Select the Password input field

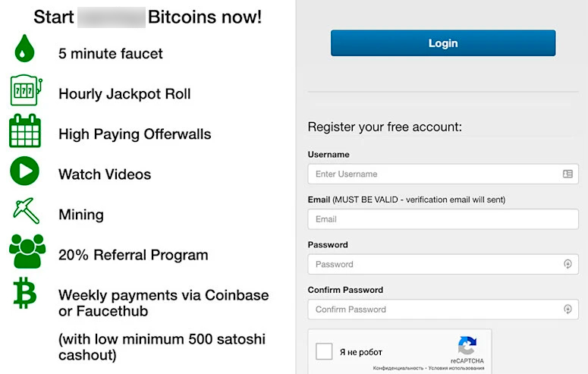tap(432, 264)
